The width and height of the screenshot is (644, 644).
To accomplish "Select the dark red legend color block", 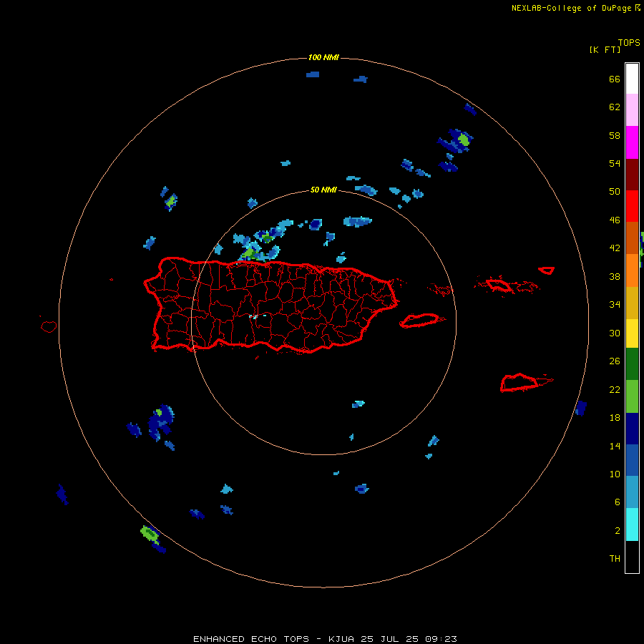I will tap(632, 175).
